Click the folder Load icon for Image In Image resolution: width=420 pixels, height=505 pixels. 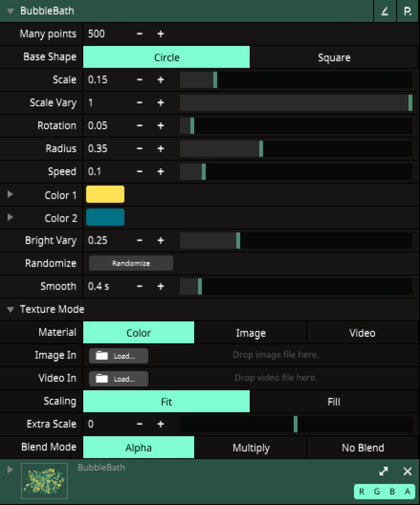click(x=102, y=356)
